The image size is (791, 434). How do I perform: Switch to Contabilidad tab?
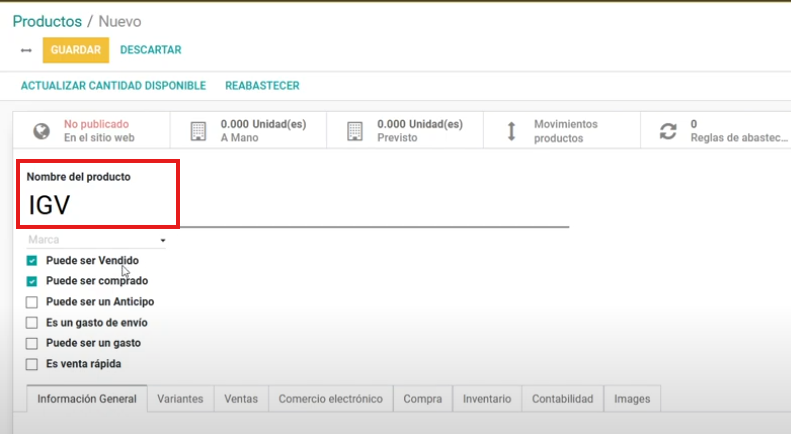(562, 399)
